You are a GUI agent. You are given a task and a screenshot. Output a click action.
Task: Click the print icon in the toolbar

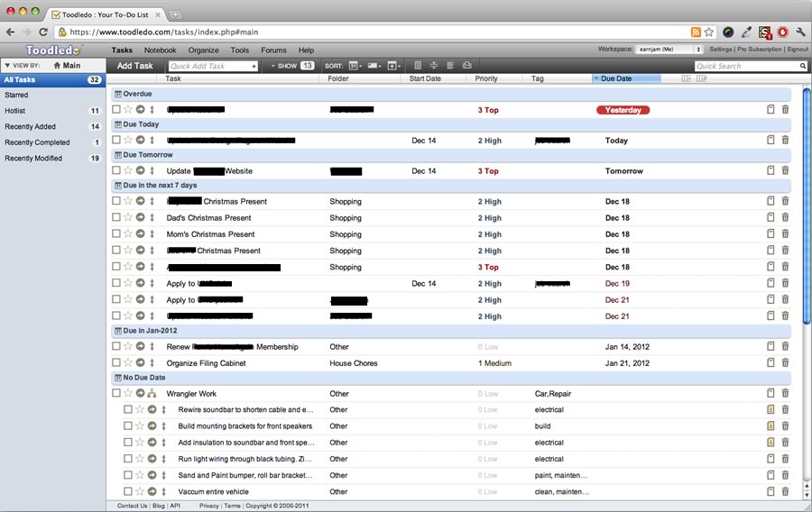(466, 66)
